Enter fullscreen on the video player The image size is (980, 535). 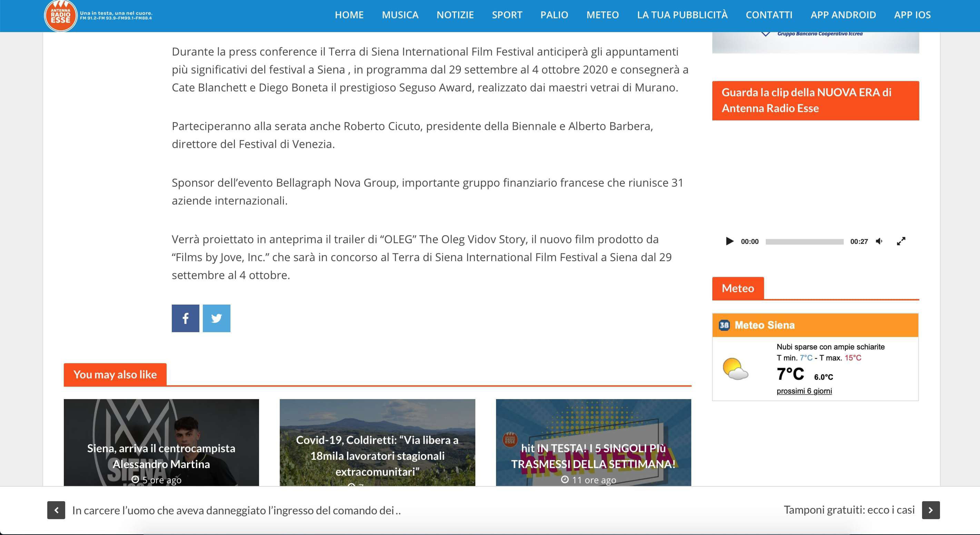(901, 241)
